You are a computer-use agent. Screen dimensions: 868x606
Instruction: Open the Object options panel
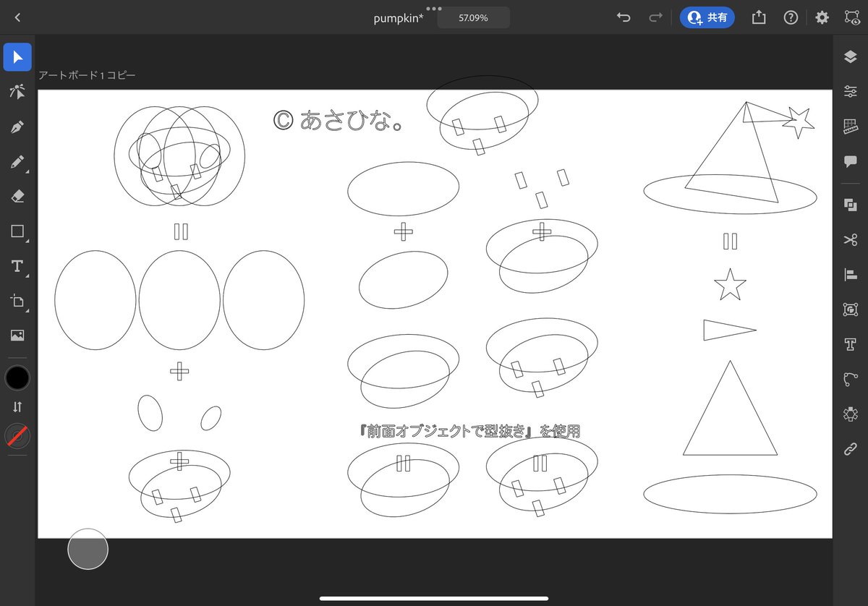point(851,309)
